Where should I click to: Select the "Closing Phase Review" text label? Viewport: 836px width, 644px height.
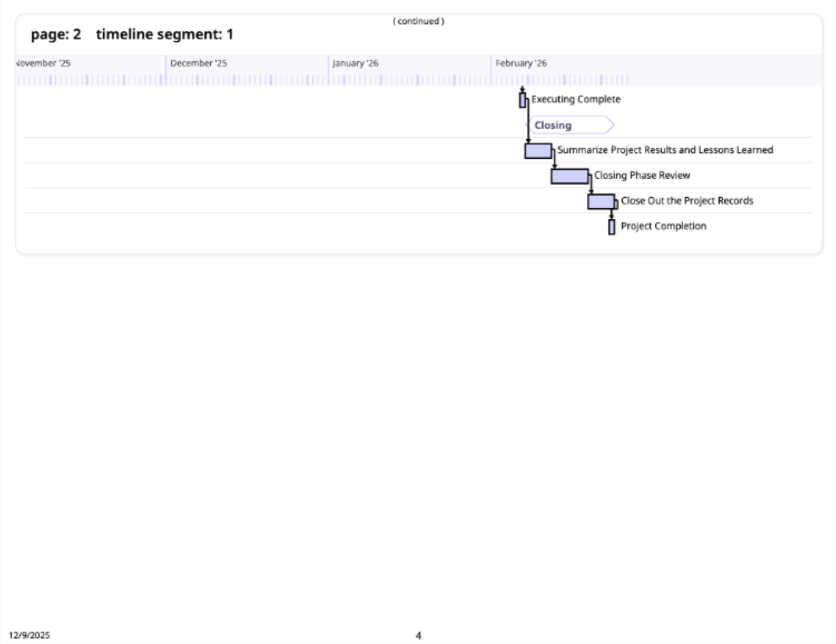coord(642,176)
